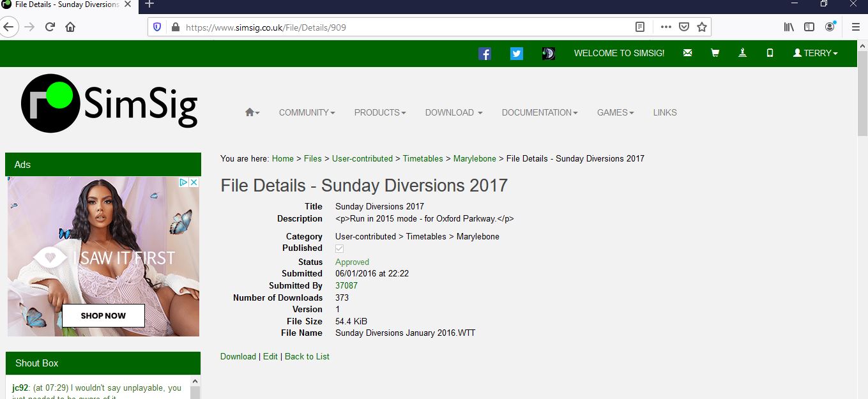Click the Shout Box panel header
Image resolution: width=868 pixels, height=399 pixels.
[103, 363]
